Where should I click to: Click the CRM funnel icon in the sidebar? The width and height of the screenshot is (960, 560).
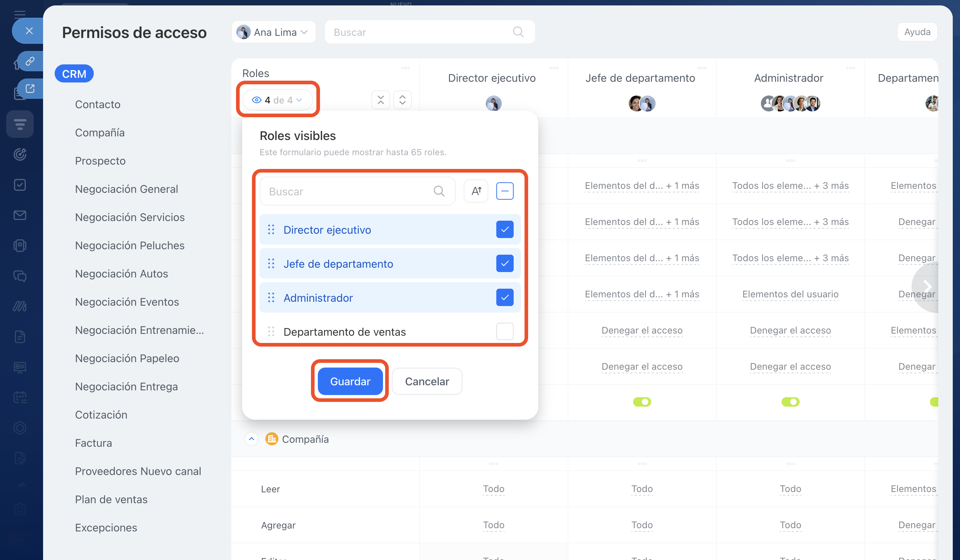coord(20,124)
